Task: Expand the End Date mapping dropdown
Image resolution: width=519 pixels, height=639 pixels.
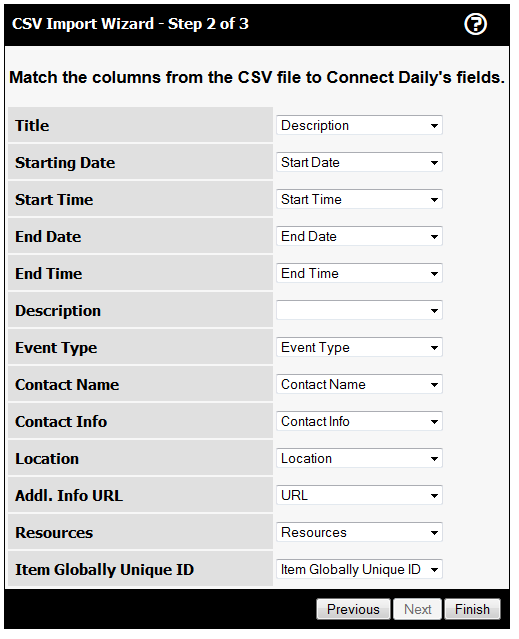Action: [359, 236]
